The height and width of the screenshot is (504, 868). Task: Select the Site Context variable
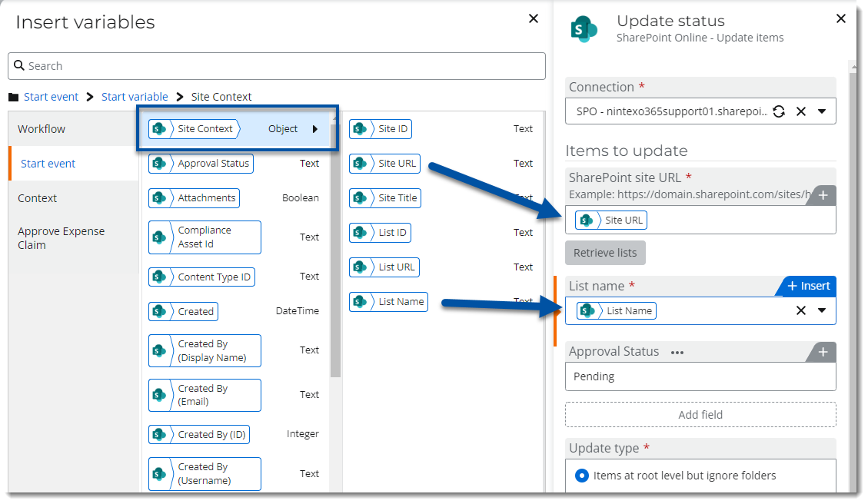click(194, 129)
